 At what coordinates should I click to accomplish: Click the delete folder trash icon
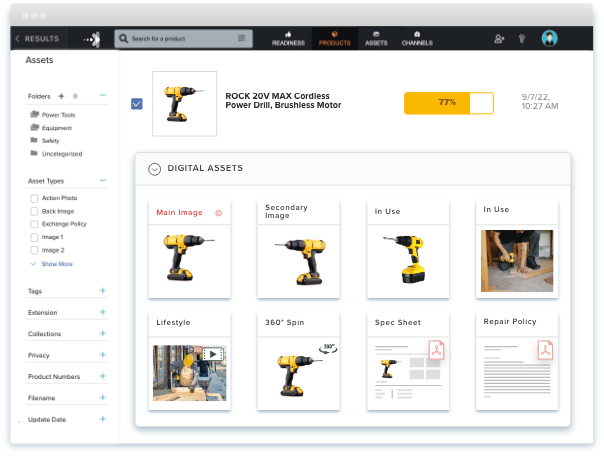click(x=75, y=96)
